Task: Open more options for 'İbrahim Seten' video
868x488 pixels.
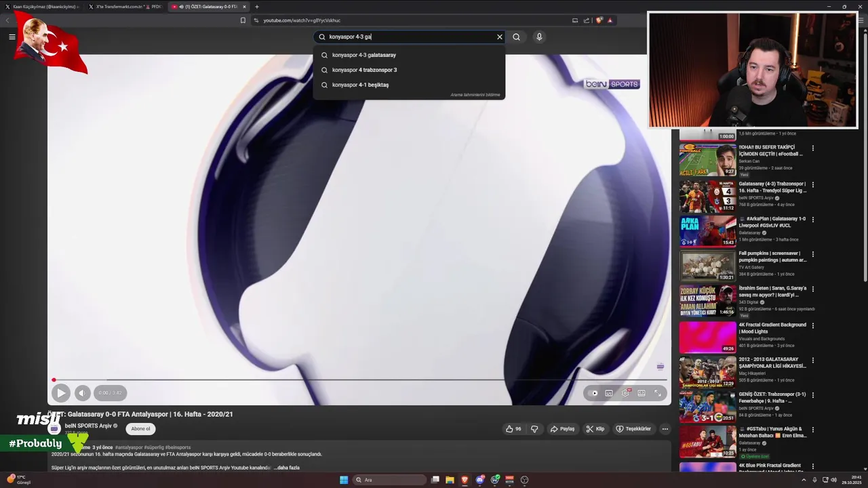Action: [812, 289]
